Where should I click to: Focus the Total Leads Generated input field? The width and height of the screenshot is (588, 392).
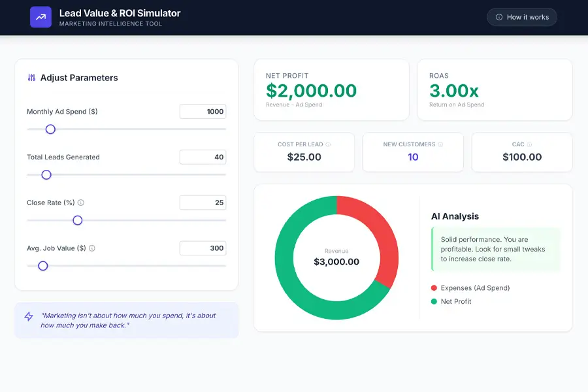coord(203,157)
